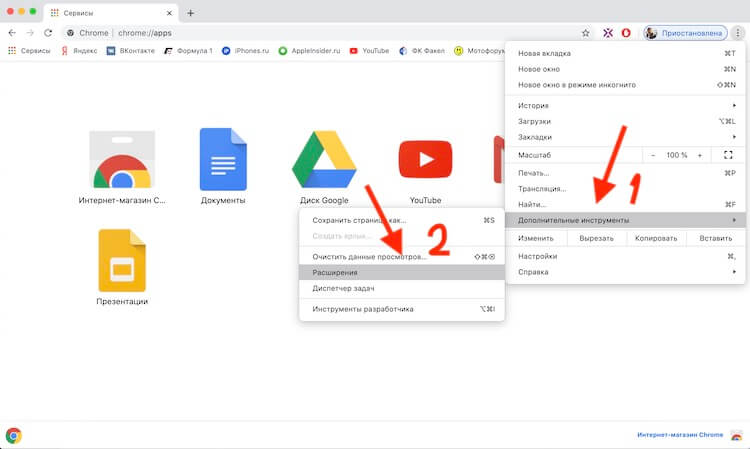The height and width of the screenshot is (449, 750).
Task: Choose Печать... from the menu
Action: (x=625, y=173)
